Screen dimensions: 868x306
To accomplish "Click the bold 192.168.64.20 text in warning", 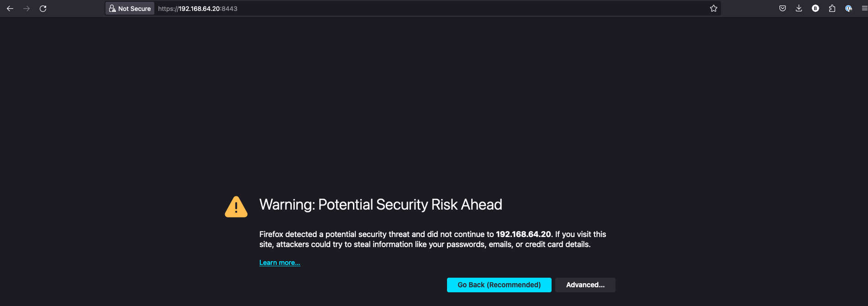I will 523,234.
